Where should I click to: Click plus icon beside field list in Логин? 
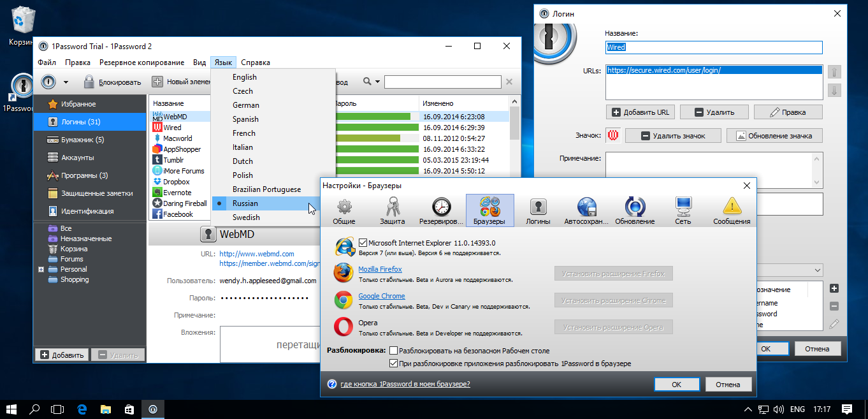[834, 288]
